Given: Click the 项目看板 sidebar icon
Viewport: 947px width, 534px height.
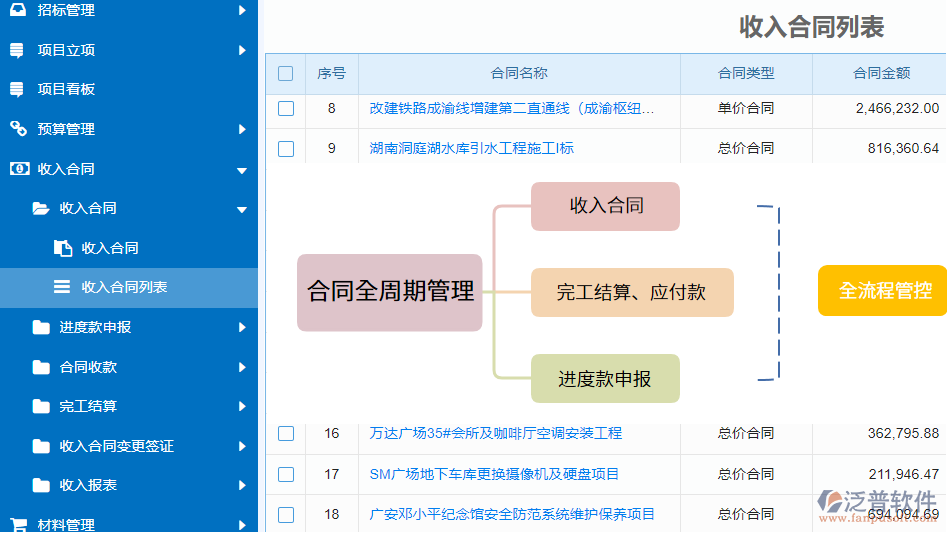Looking at the screenshot, I should point(17,89).
